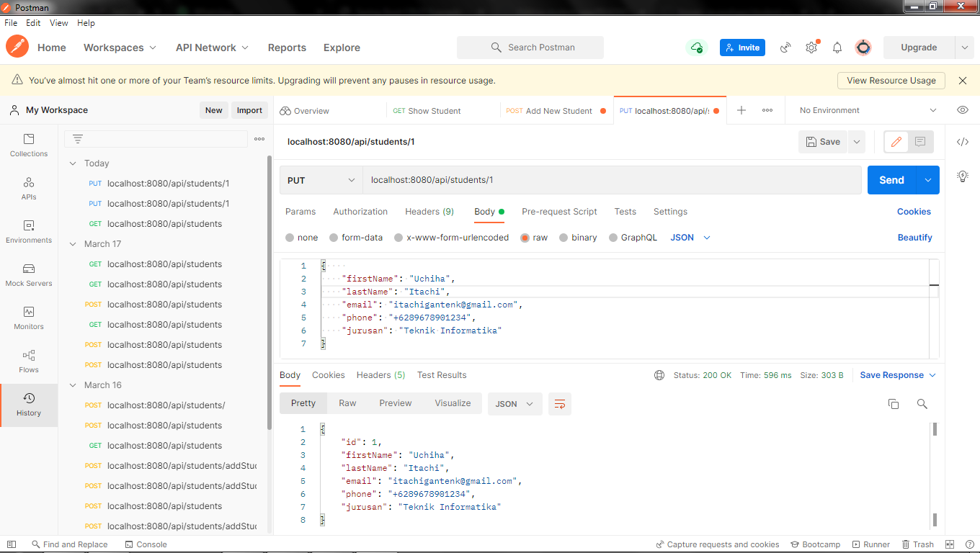Select the form-data body type

tap(356, 238)
